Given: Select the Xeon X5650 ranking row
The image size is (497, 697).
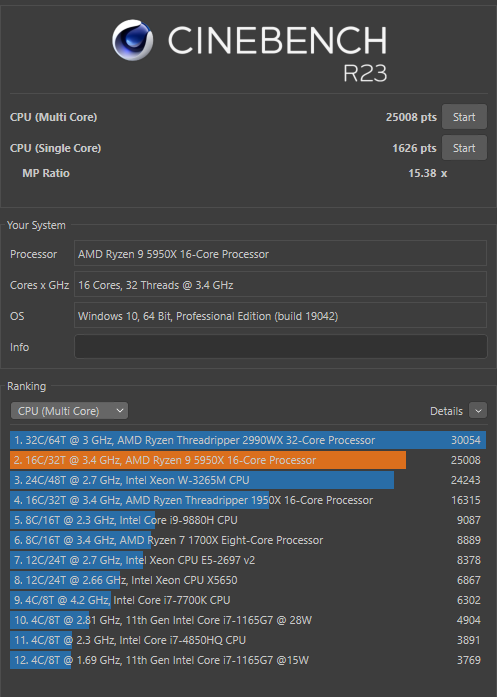Looking at the screenshot, I should pos(248,580).
